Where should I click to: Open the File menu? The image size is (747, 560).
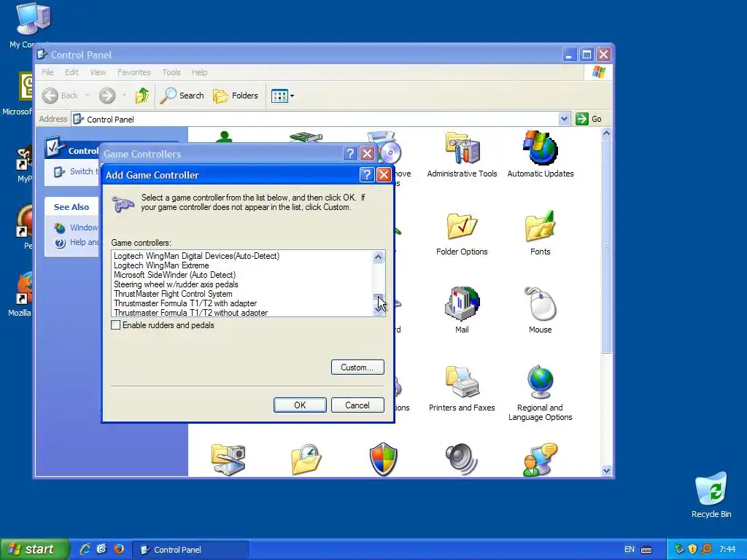click(47, 72)
